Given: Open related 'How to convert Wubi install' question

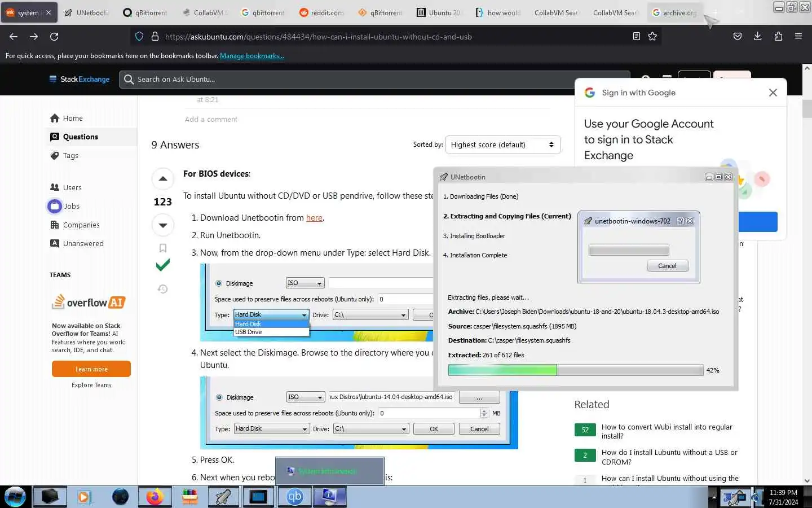Looking at the screenshot, I should pyautogui.click(x=667, y=431).
